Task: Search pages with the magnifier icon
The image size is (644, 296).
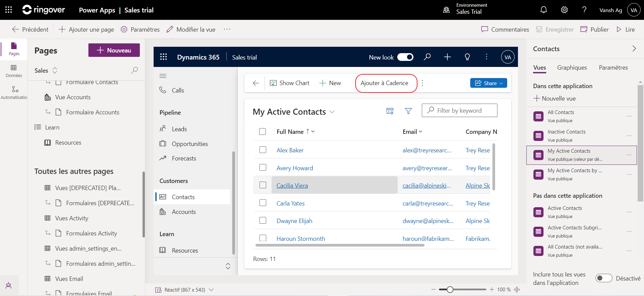Action: click(x=134, y=70)
